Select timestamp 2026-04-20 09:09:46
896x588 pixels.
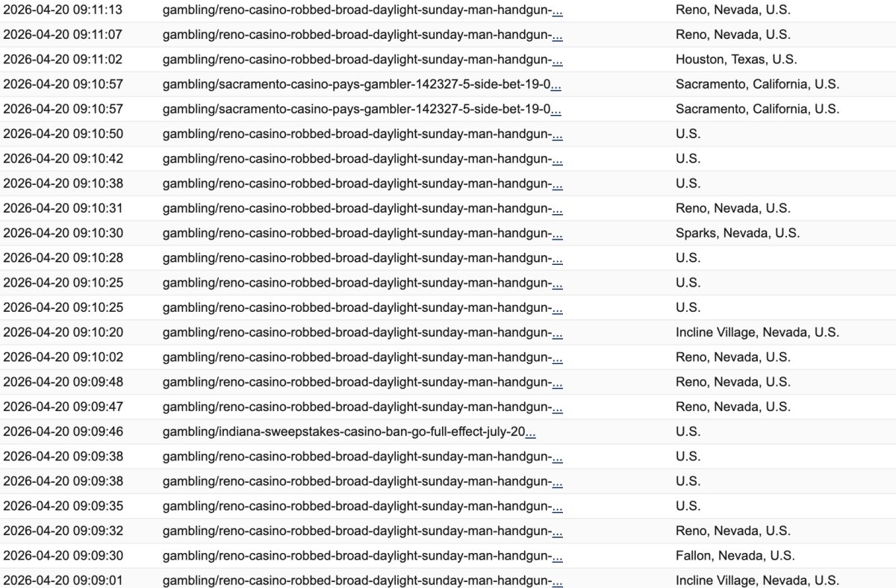click(63, 432)
